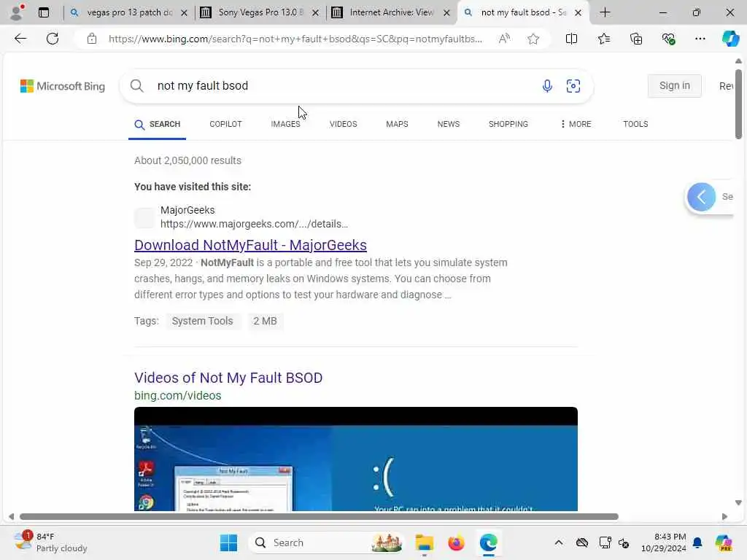The height and width of the screenshot is (560, 747).
Task: Open Edge Settings and more menu
Action: (700, 39)
